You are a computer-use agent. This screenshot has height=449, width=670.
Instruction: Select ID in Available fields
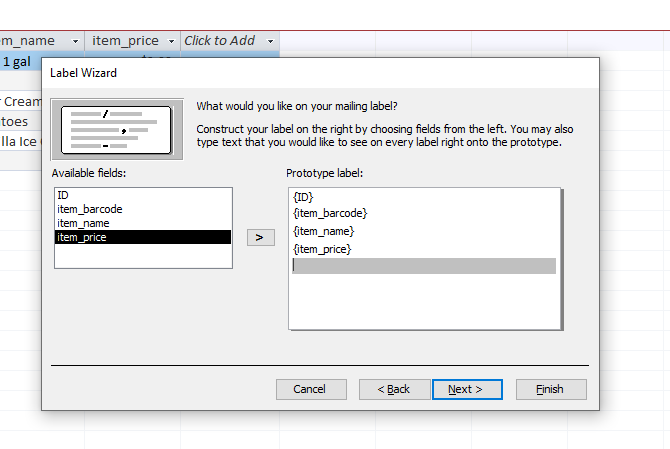143,195
